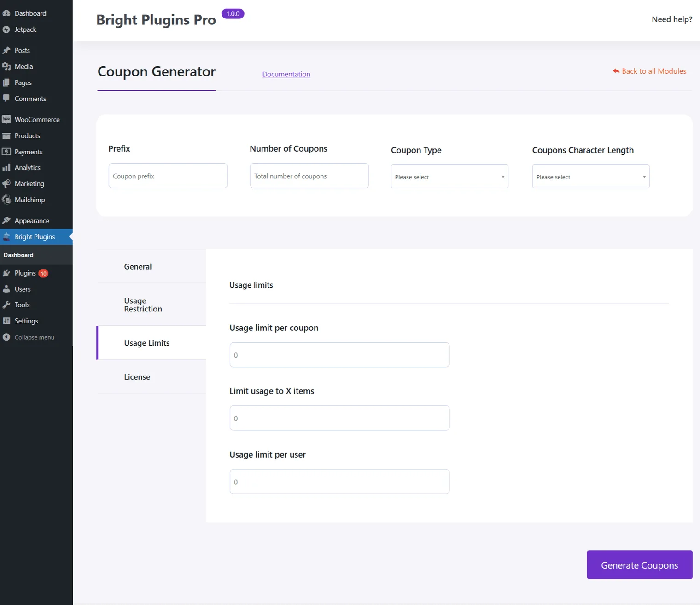Viewport: 700px width, 605px height.
Task: Go back to all Modules
Action: click(649, 71)
